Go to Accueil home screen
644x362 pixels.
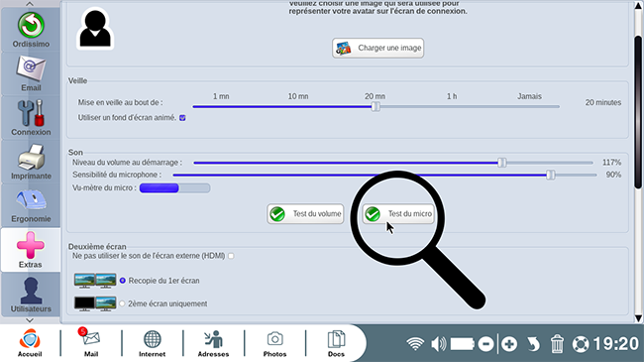(30, 343)
